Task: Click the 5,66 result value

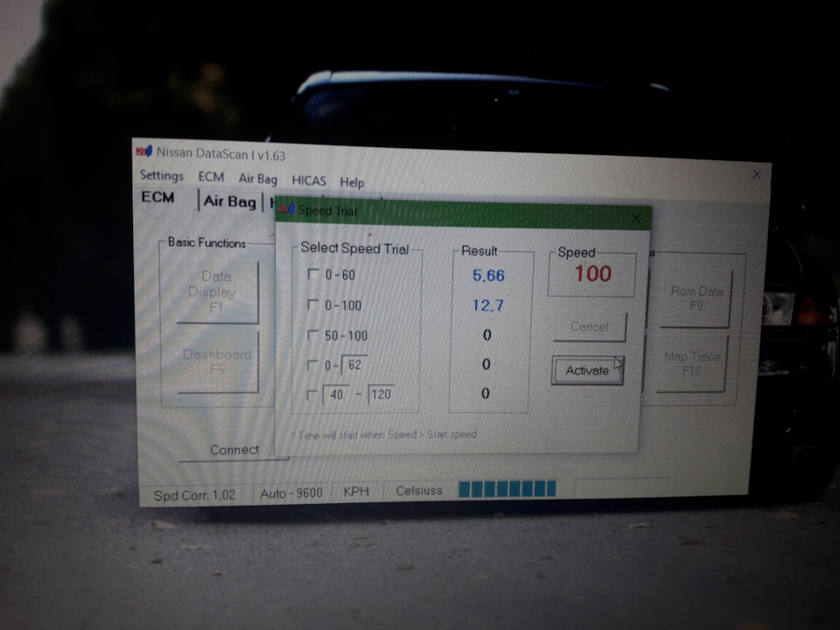Action: click(x=488, y=276)
